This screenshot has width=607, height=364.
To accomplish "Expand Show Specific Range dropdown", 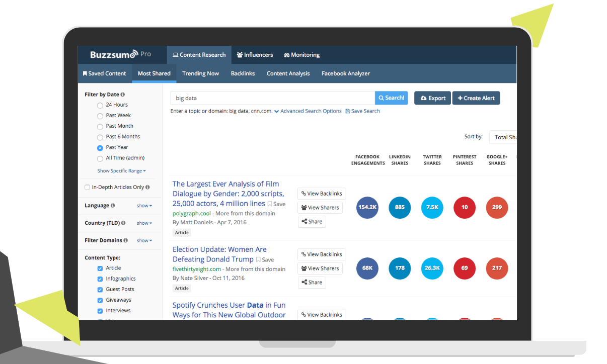I will click(x=121, y=171).
